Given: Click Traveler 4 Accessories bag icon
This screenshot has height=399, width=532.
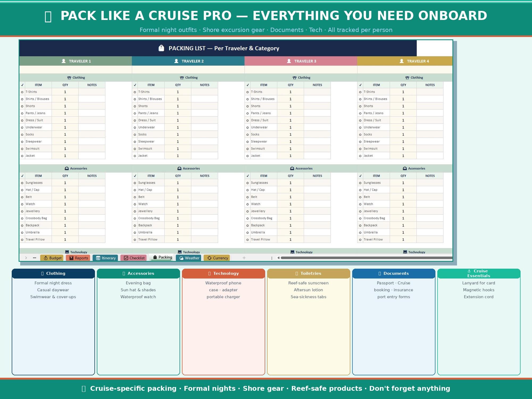Looking at the screenshot, I should coord(405,168).
